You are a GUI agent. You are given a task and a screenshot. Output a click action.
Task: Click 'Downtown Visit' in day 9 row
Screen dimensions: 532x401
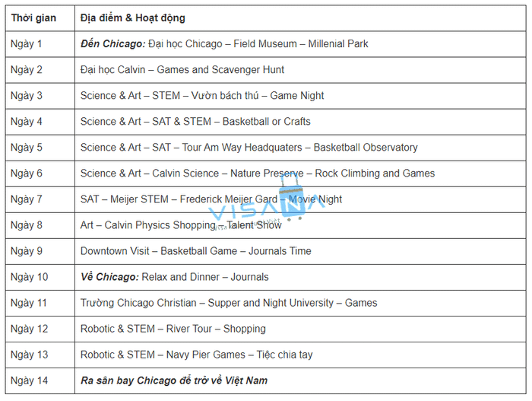pos(115,251)
